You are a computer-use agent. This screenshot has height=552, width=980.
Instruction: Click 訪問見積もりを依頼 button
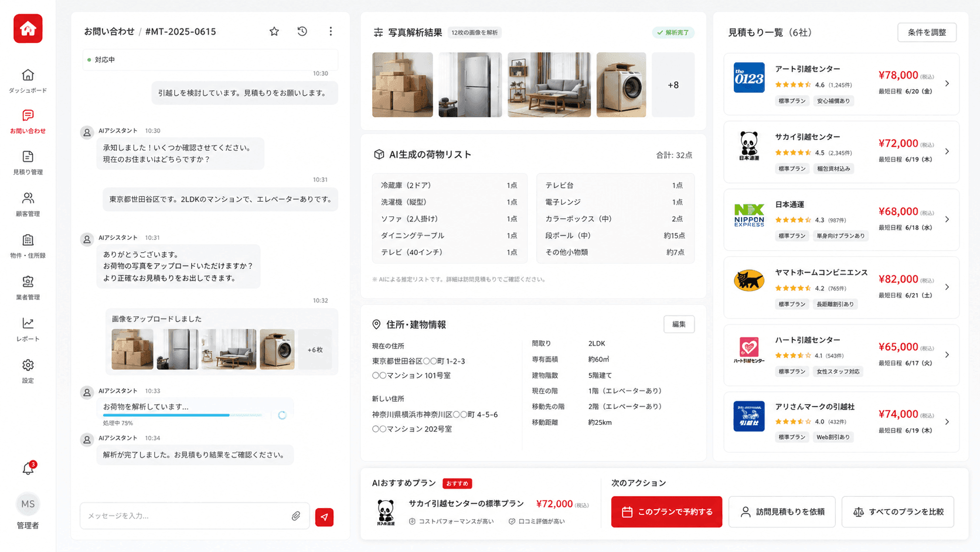pos(782,512)
